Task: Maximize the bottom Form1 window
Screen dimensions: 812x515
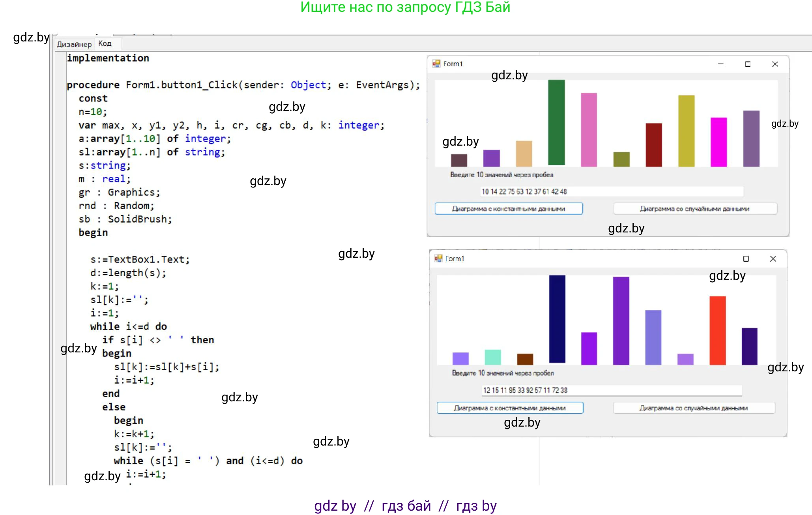Action: (x=746, y=258)
